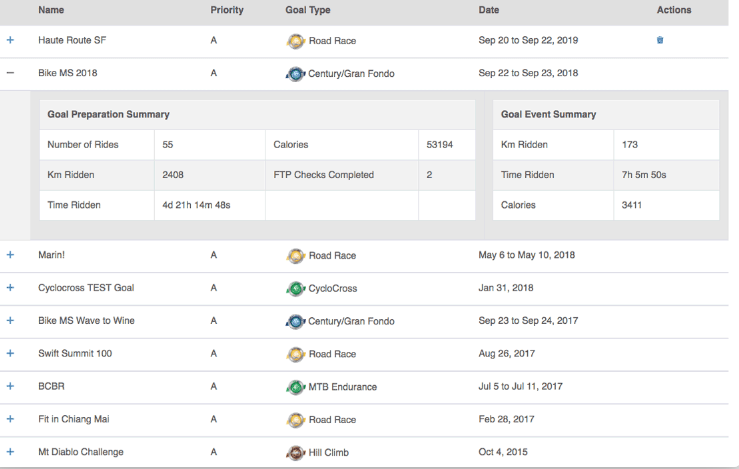Sort by the Date column header
The width and height of the screenshot is (739, 469).
[490, 10]
